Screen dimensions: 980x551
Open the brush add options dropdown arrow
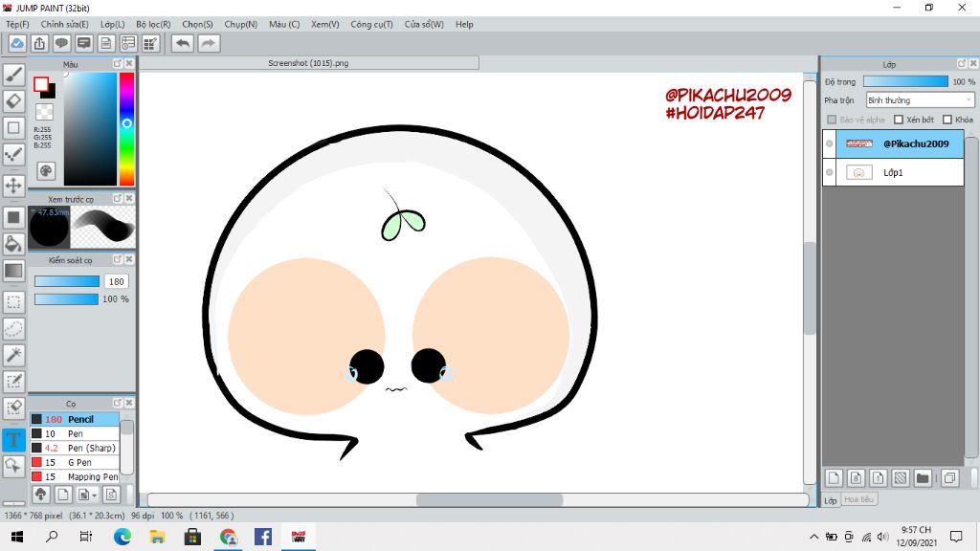[x=95, y=496]
